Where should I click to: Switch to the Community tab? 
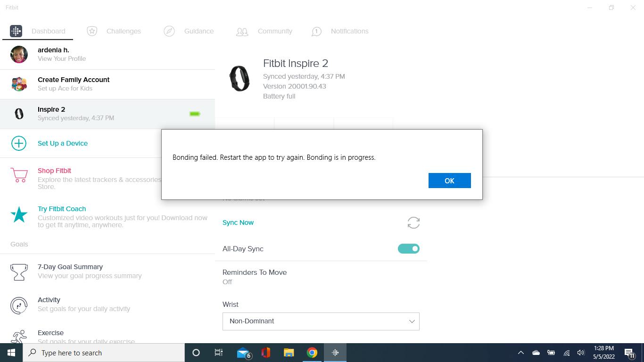(275, 31)
